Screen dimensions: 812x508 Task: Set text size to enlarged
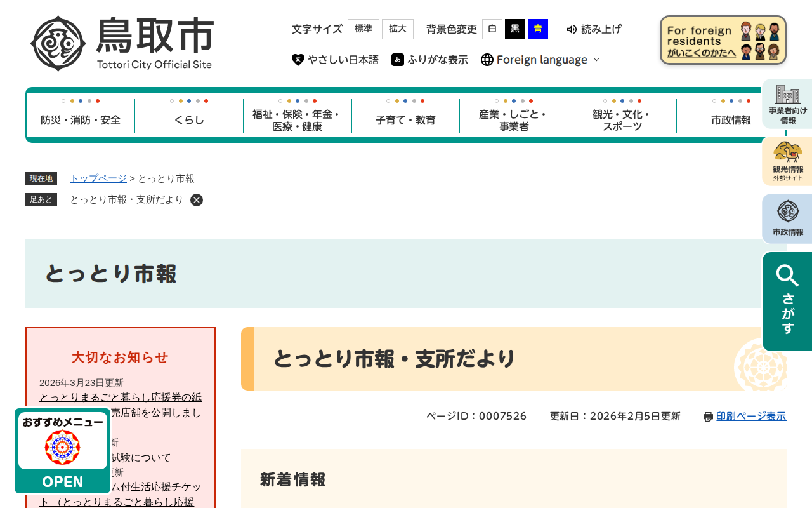click(x=398, y=29)
